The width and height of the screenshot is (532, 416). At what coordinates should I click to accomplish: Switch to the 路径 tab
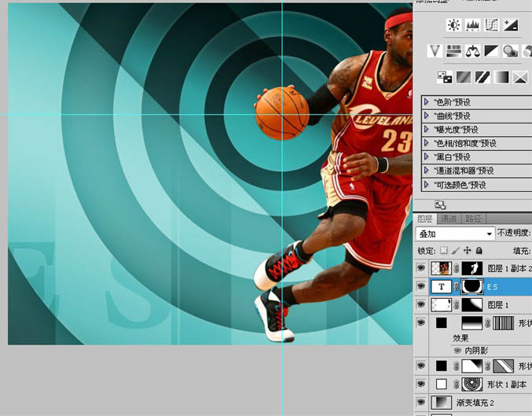pos(473,219)
